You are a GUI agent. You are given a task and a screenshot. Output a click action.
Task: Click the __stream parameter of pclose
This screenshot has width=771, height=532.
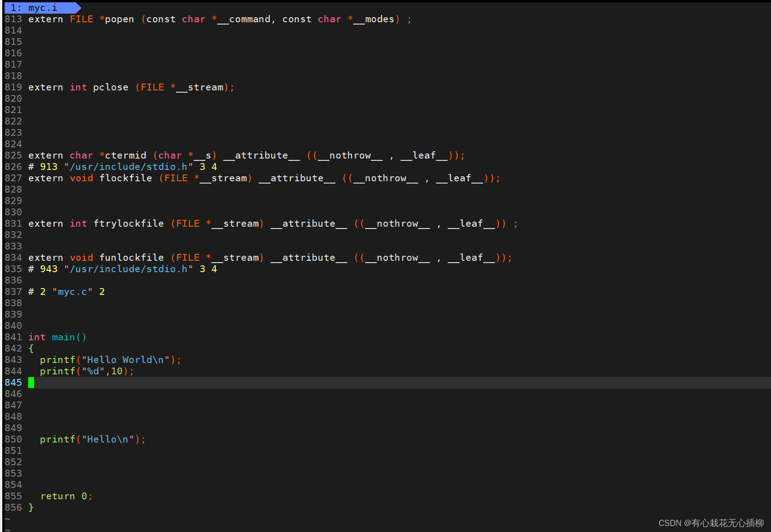pos(200,87)
